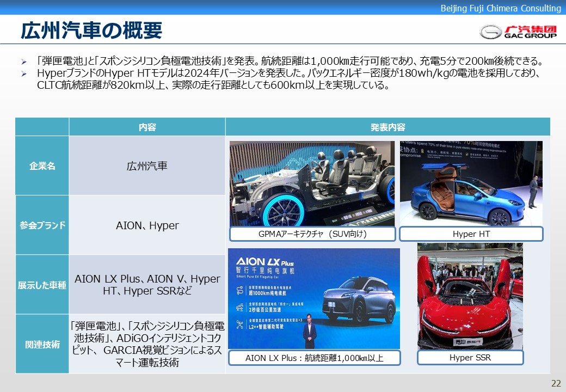Screen dimensions: 566x392
Task: Click the GAC Group logo
Action: click(518, 32)
